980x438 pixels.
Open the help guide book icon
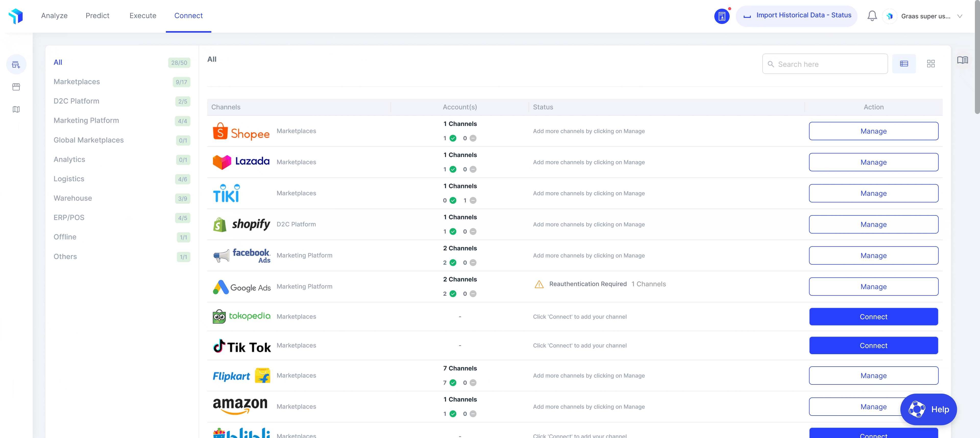[x=962, y=60]
